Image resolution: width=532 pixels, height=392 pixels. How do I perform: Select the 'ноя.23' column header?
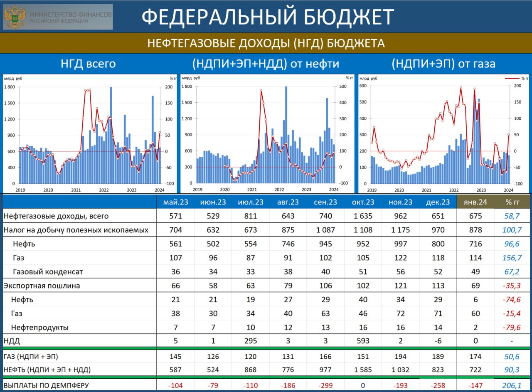coord(400,202)
